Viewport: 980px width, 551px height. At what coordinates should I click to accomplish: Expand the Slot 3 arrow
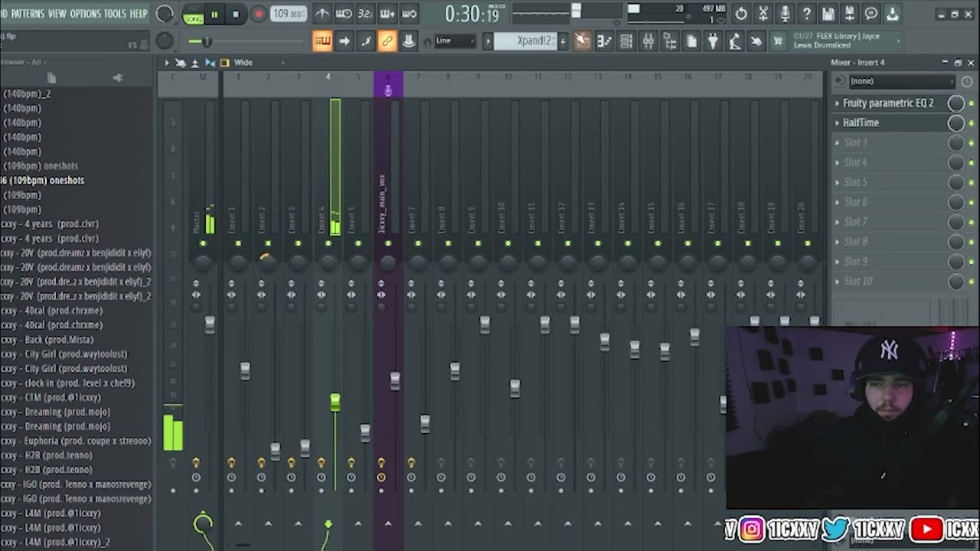837,143
